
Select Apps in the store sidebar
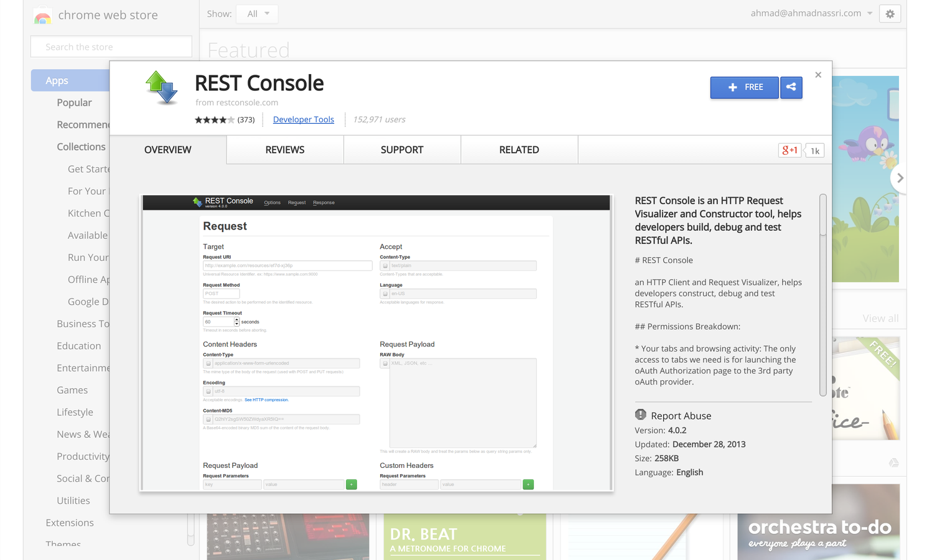click(x=70, y=80)
